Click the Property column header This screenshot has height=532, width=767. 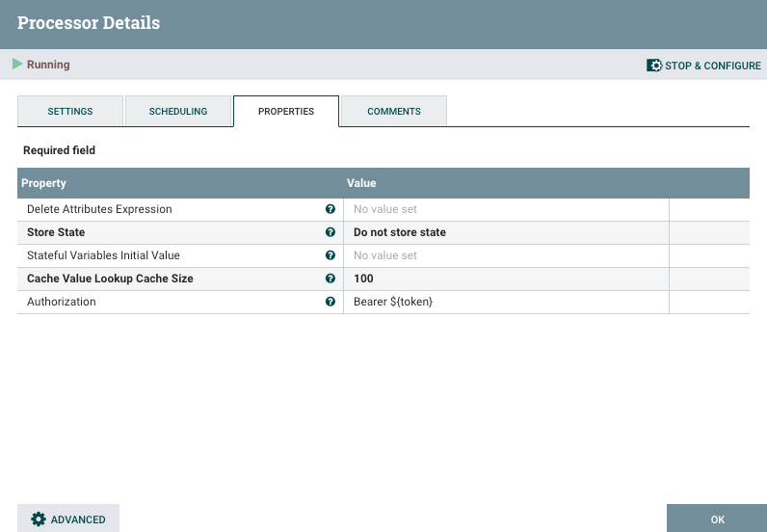43,183
